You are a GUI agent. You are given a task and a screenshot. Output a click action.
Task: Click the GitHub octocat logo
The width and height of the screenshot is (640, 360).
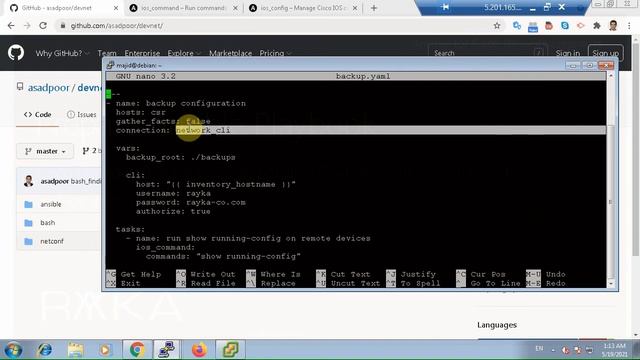pyautogui.click(x=16, y=53)
